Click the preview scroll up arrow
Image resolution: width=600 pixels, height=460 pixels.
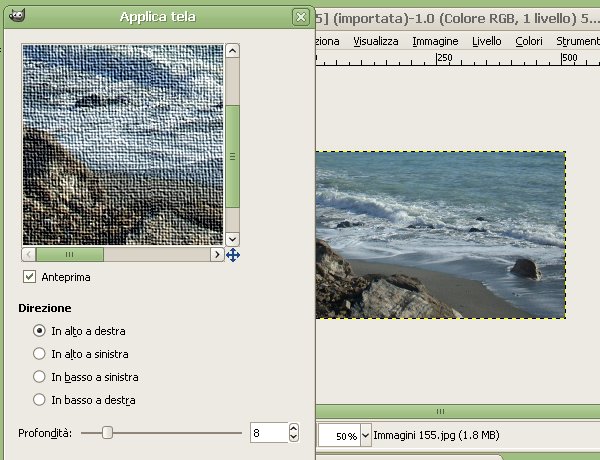click(x=232, y=51)
